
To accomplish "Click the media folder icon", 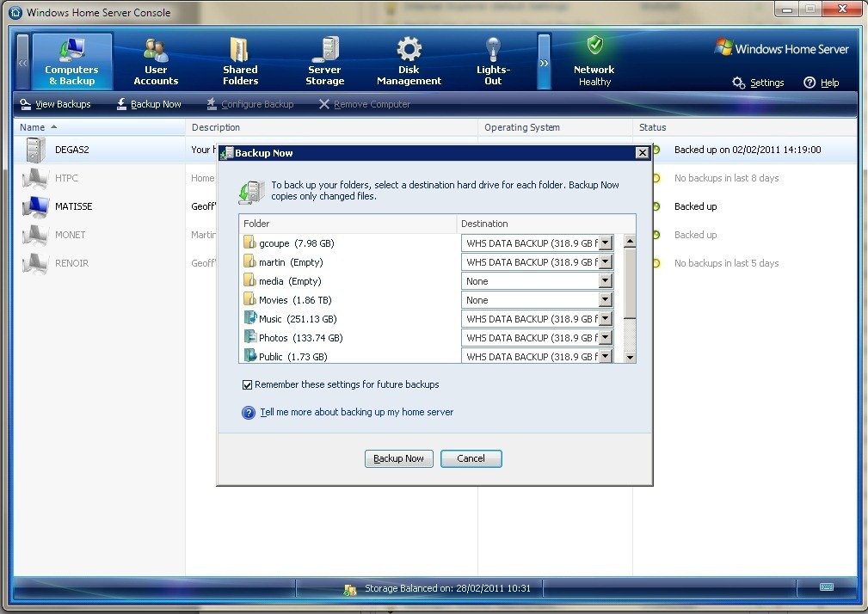I will pos(249,280).
